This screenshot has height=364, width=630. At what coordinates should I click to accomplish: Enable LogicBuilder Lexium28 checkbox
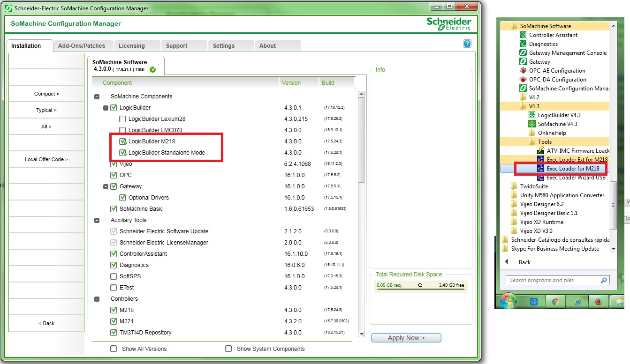click(x=122, y=119)
